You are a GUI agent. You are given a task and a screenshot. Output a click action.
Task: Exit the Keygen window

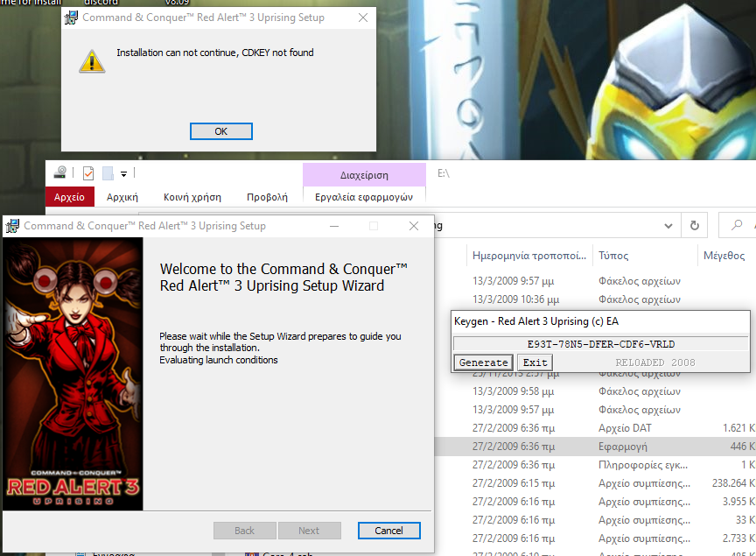(535, 362)
